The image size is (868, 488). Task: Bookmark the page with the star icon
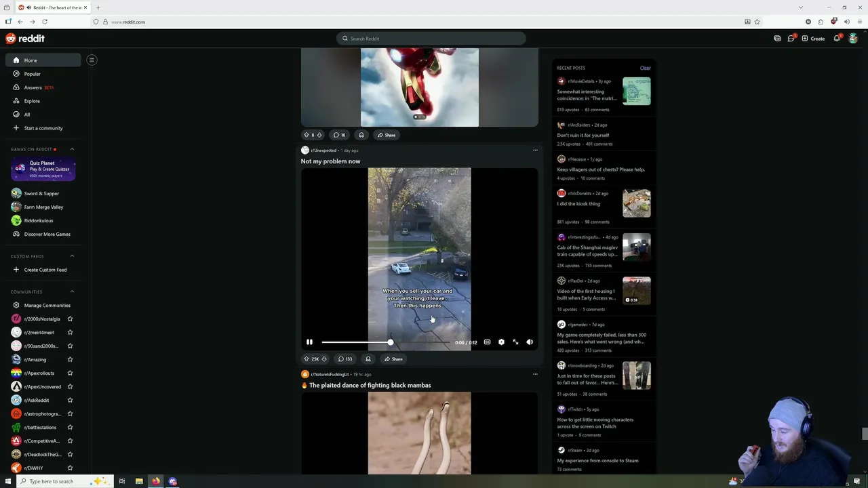click(x=757, y=22)
